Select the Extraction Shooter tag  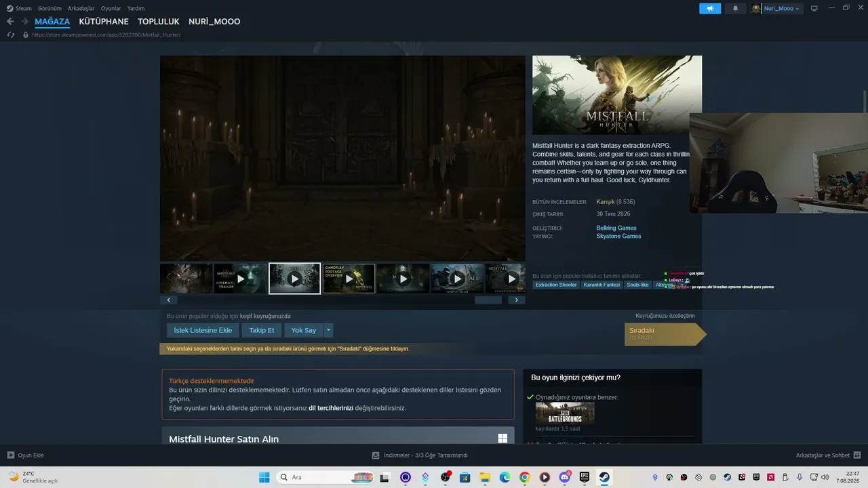click(x=556, y=285)
